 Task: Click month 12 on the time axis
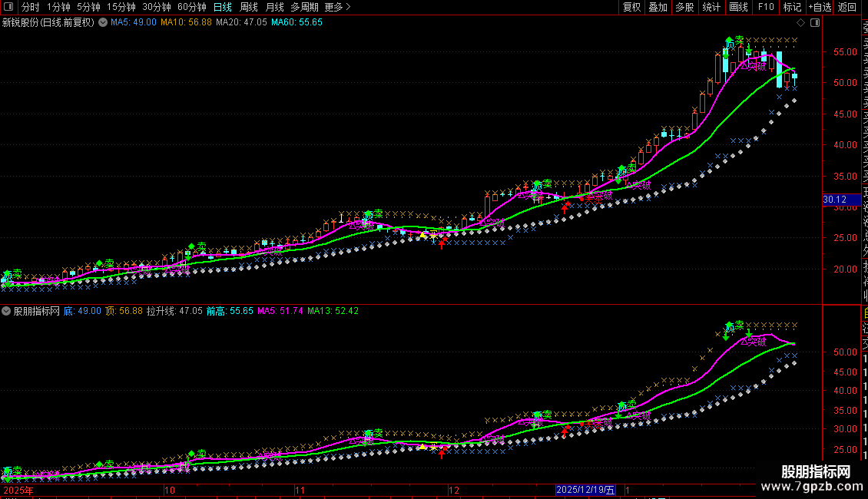tap(454, 490)
